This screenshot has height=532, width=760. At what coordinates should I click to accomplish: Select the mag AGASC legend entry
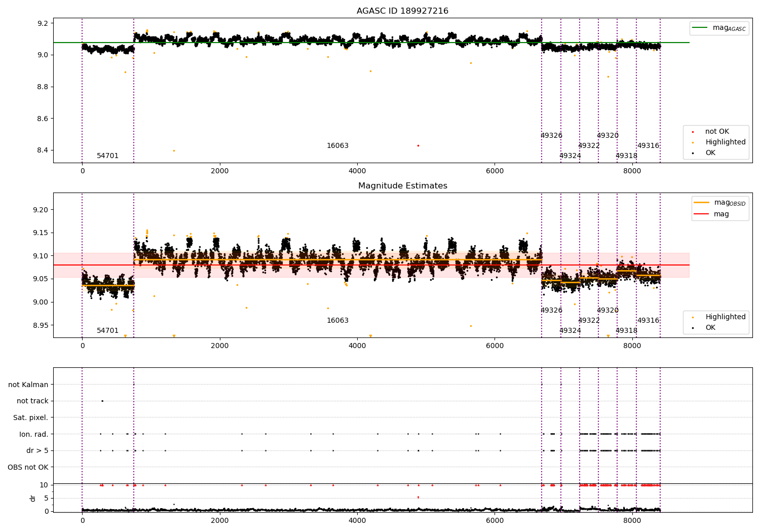click(x=719, y=28)
